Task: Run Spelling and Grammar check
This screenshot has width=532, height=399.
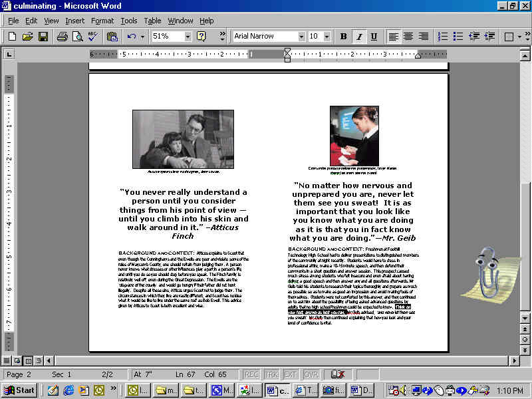Action: [91, 37]
